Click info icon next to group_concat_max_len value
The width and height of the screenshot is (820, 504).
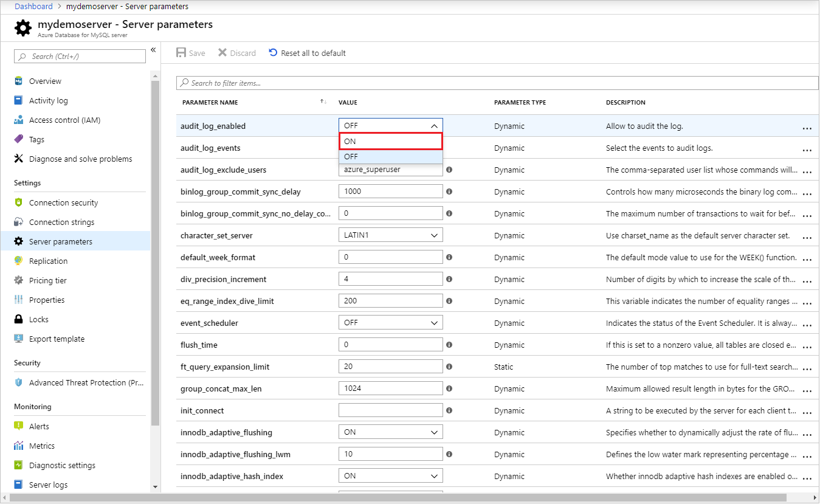point(449,388)
